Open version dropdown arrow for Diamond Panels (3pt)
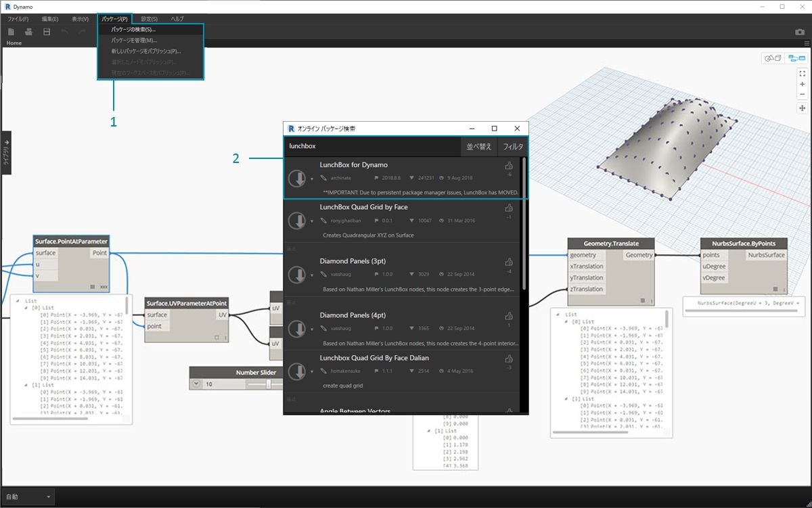This screenshot has height=508, width=812. coord(312,275)
